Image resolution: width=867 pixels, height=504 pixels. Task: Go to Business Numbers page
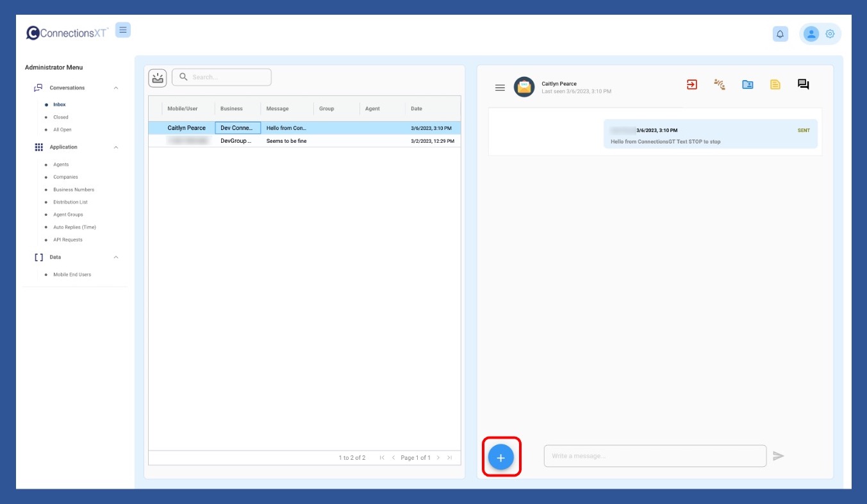74,190
